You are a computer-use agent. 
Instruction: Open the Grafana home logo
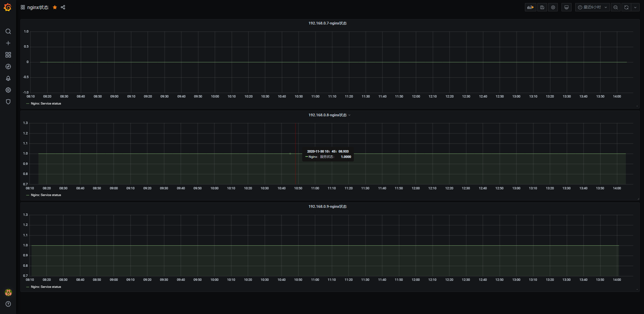pyautogui.click(x=8, y=7)
